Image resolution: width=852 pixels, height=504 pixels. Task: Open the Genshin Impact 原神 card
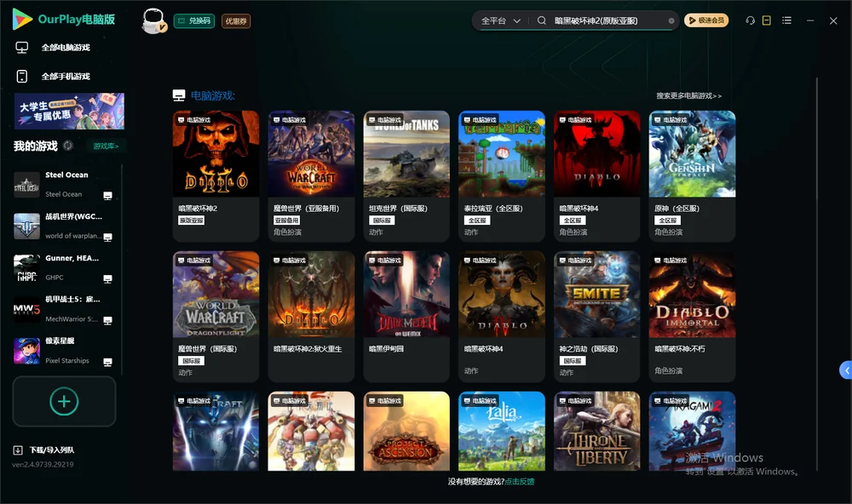pyautogui.click(x=692, y=176)
